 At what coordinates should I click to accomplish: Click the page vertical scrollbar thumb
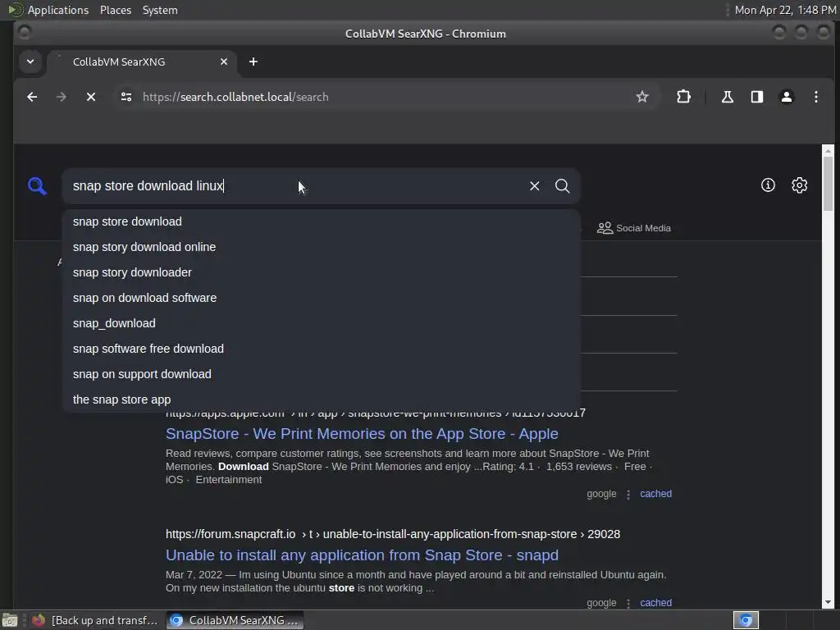(x=828, y=184)
